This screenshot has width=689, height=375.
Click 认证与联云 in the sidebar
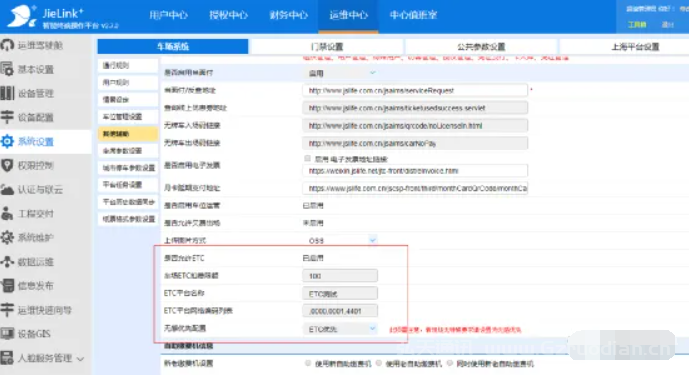point(40,189)
